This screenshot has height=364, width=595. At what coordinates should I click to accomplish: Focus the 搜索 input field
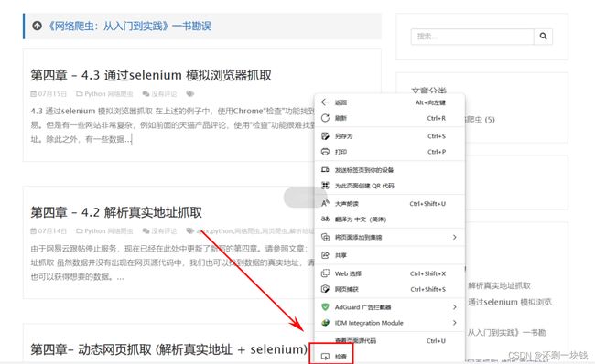tap(472, 37)
